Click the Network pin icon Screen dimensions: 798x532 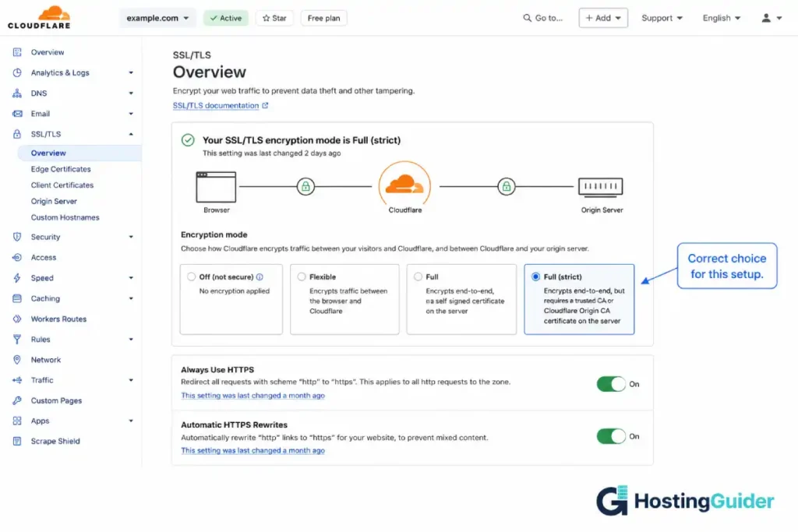(x=17, y=360)
